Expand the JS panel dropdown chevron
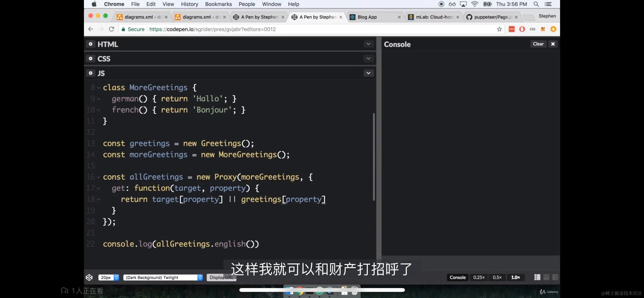The height and width of the screenshot is (298, 644). click(x=368, y=73)
